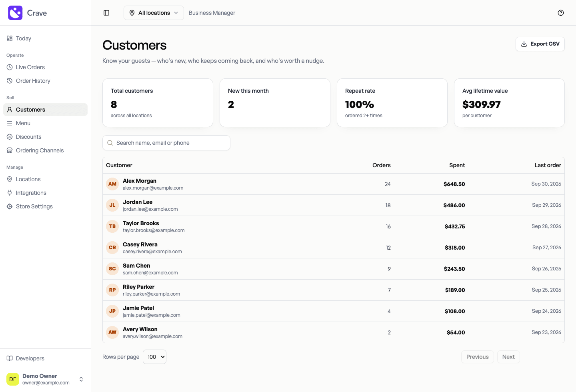Click the Integrations plug icon

tap(10, 193)
